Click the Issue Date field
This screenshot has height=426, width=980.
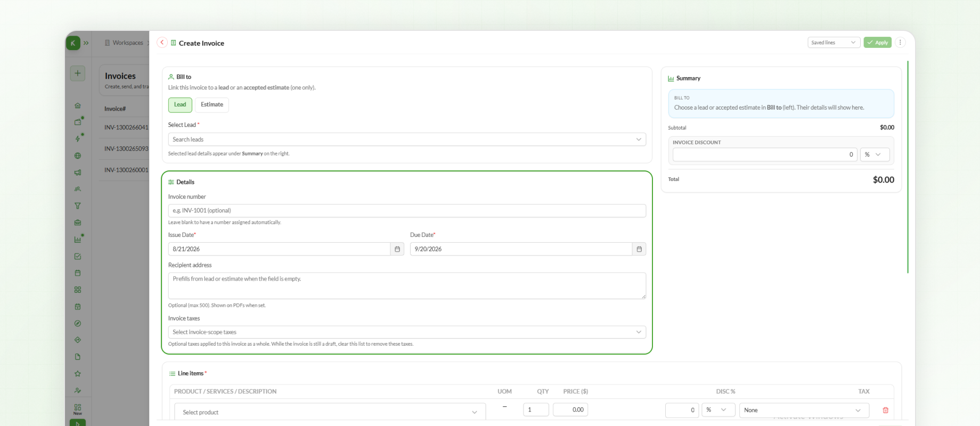coord(279,249)
